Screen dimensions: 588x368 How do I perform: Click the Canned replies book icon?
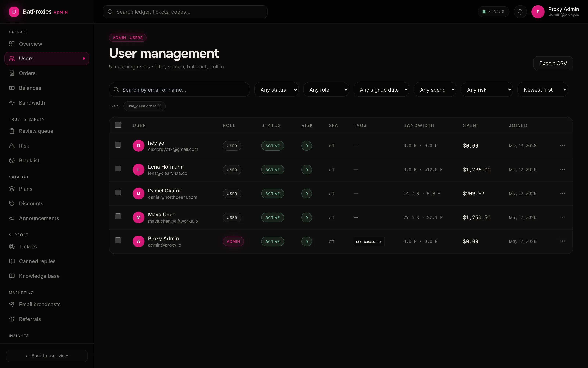point(12,261)
